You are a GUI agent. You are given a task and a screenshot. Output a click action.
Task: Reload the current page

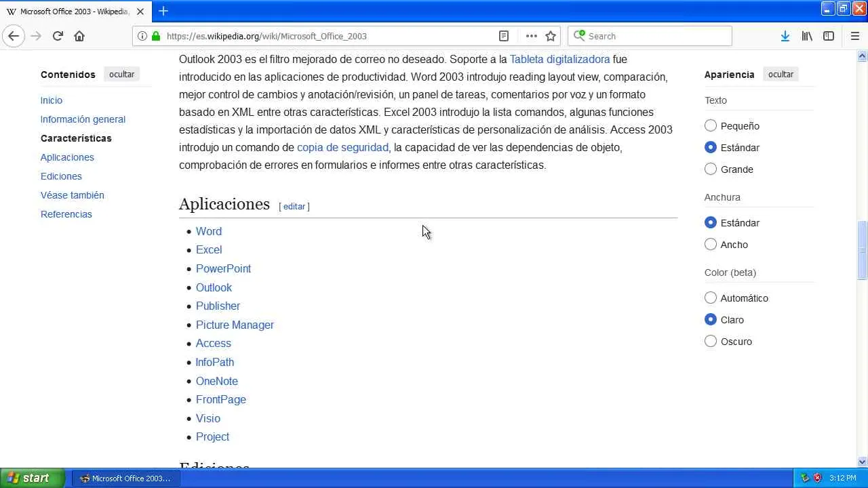click(58, 36)
